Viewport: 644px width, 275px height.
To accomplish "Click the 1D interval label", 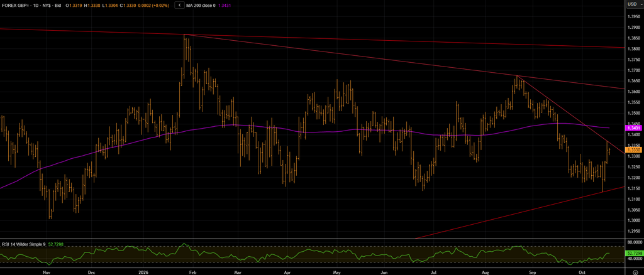I will (x=35, y=5).
